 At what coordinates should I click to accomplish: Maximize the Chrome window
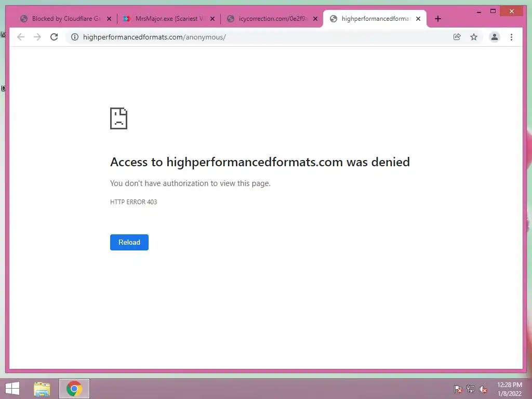coord(493,11)
